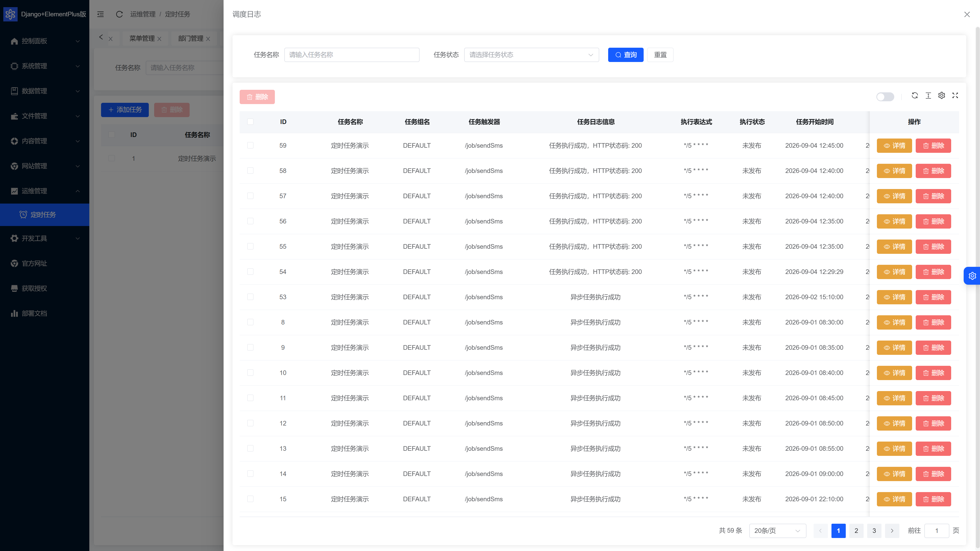The width and height of the screenshot is (980, 551).
Task: Click the page reload icon near breadcrumb
Action: (119, 14)
